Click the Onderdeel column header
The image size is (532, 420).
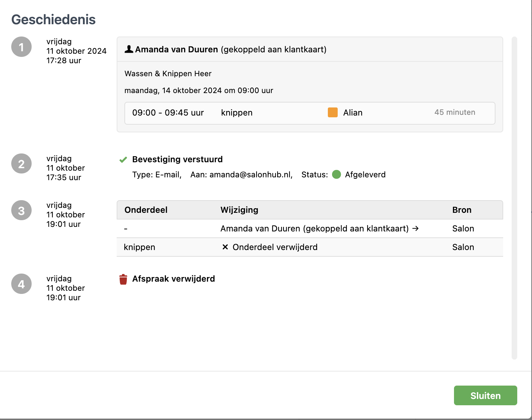coord(146,210)
